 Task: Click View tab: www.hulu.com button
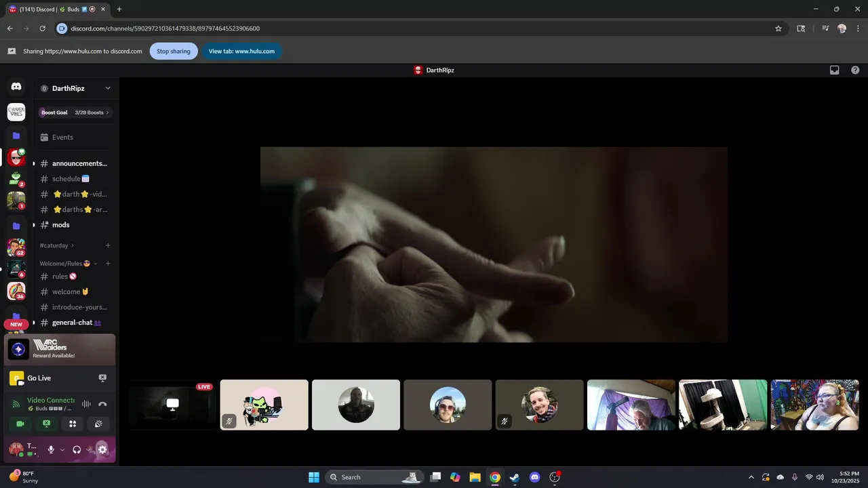click(241, 52)
